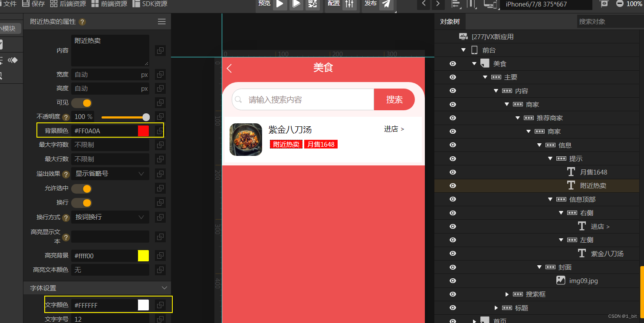Click the bind icon next to 可见
The image size is (644, 323).
click(160, 103)
